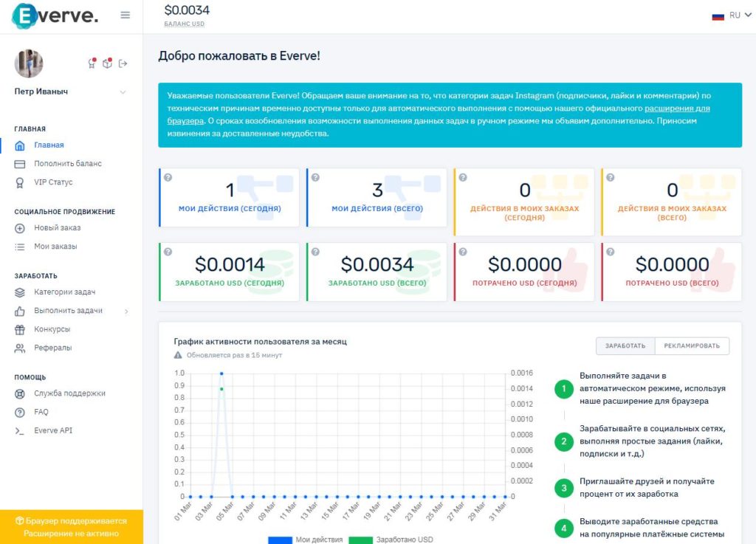This screenshot has height=544, width=756.
Task: Open Служба поддержки page
Action: coord(69,393)
